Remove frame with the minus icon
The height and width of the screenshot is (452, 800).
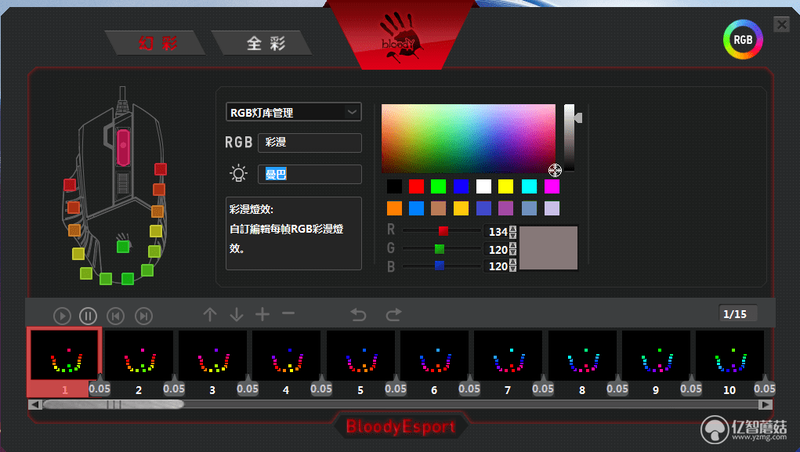coord(288,314)
